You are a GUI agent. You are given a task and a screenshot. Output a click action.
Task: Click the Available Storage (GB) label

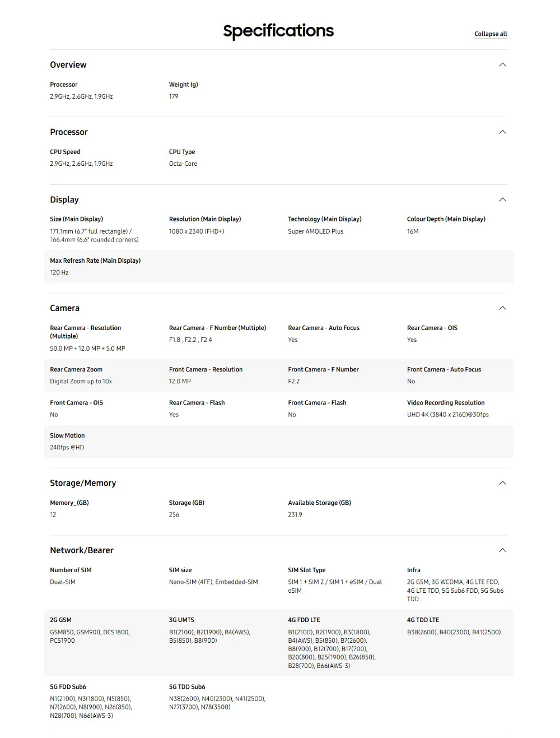[x=319, y=503]
